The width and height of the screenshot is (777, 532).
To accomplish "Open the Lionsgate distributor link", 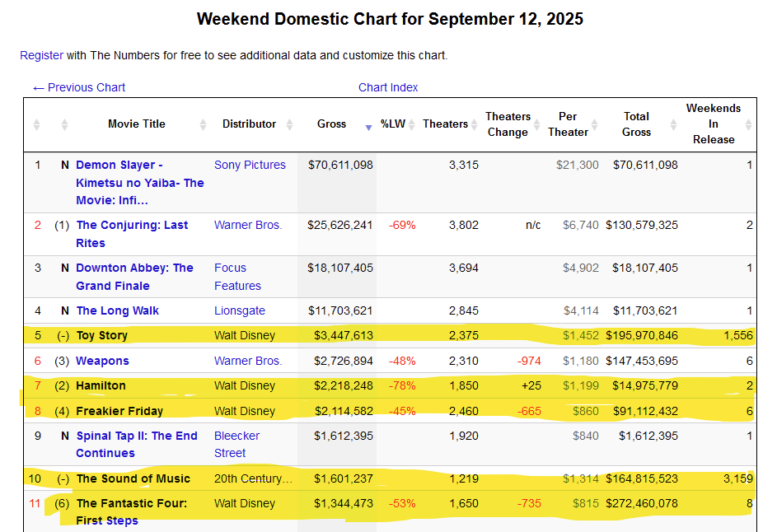I will (239, 311).
